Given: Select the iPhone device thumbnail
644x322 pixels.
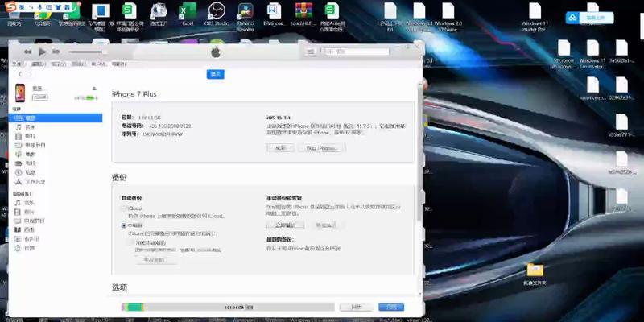Looking at the screenshot, I should pos(20,93).
